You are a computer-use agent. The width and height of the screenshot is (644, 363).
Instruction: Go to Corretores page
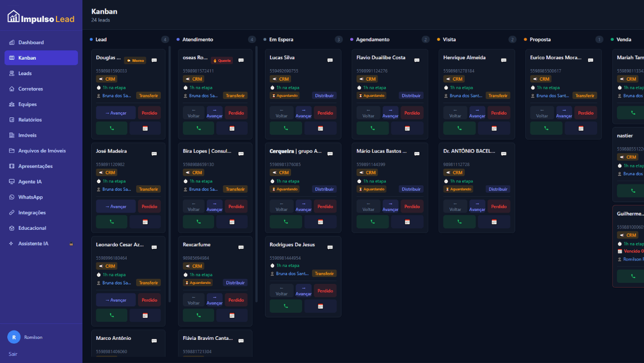[x=41, y=89]
